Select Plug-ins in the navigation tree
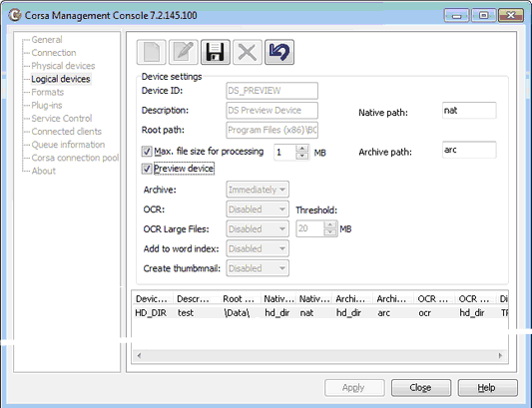Viewport: 532px width, 408px height. tap(47, 106)
